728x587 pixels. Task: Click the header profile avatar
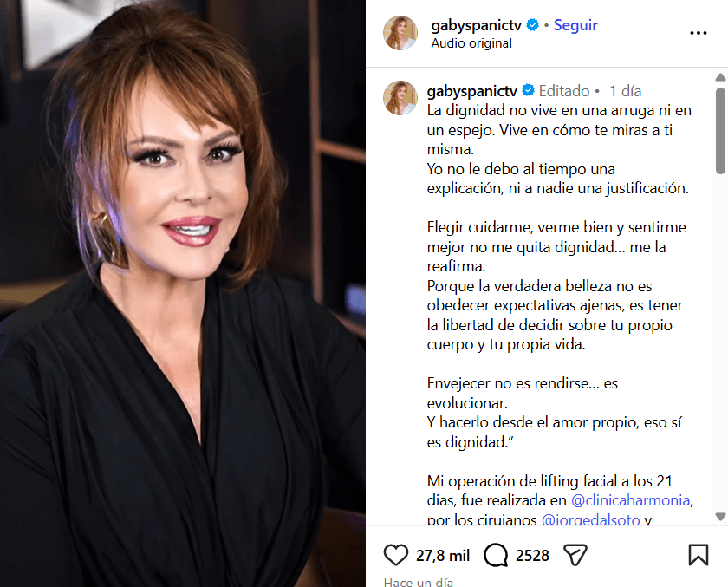[400, 33]
